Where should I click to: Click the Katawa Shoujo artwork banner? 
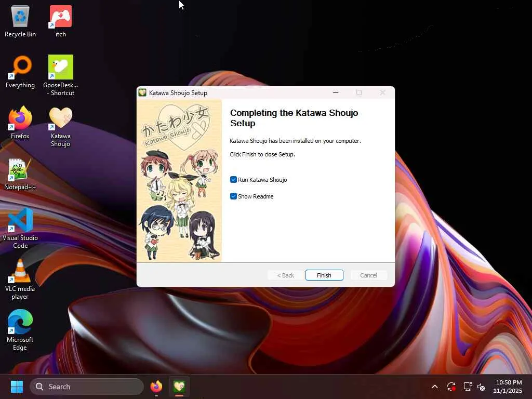[x=179, y=180]
